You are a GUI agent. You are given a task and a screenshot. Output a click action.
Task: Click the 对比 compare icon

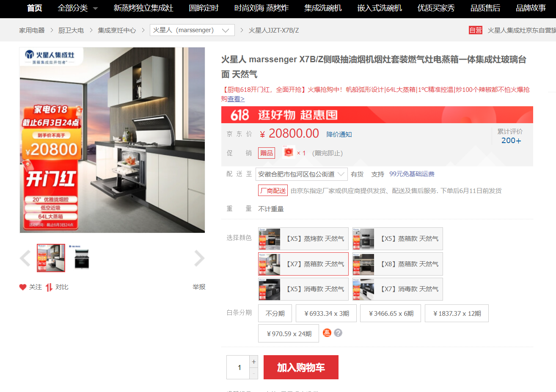tap(49, 287)
